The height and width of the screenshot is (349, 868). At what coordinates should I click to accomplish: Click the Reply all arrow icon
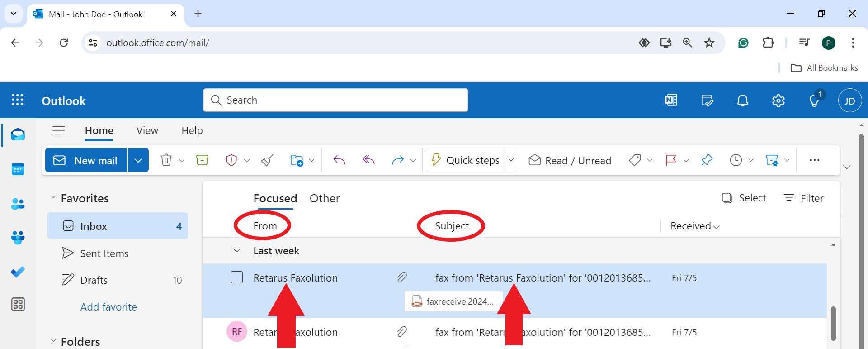[x=368, y=160]
